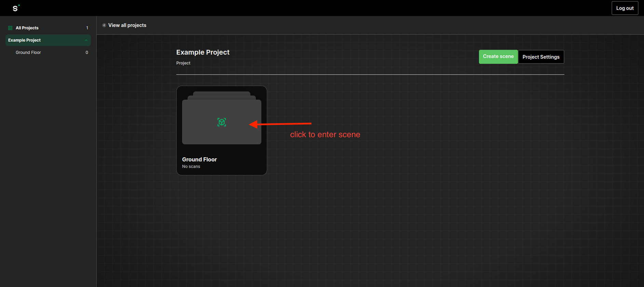Click the Ground Floor card title
644x287 pixels.
[x=200, y=159]
